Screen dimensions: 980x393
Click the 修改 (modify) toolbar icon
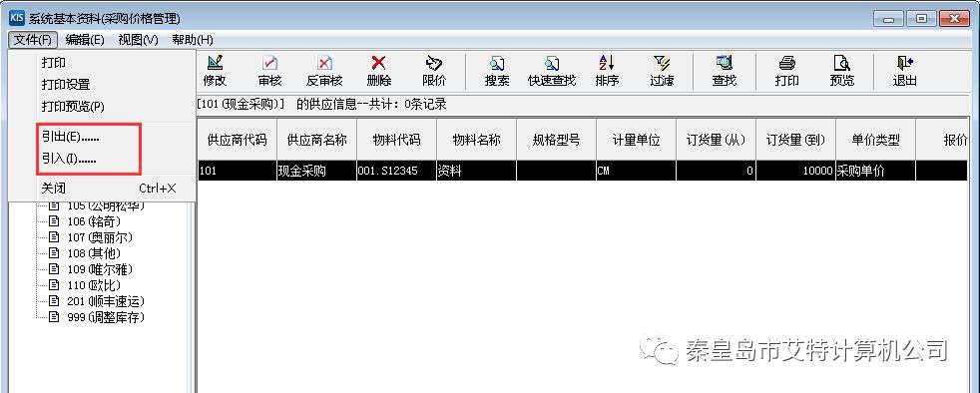coord(215,71)
